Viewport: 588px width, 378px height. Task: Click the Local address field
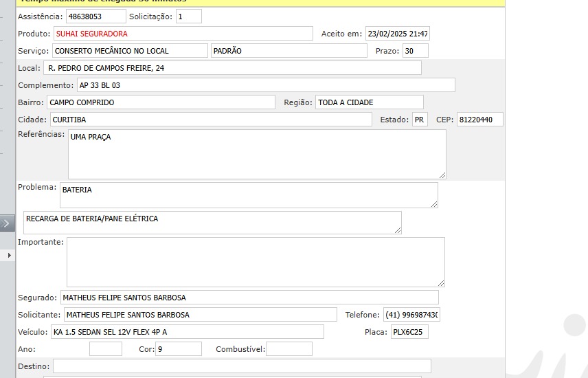click(232, 68)
